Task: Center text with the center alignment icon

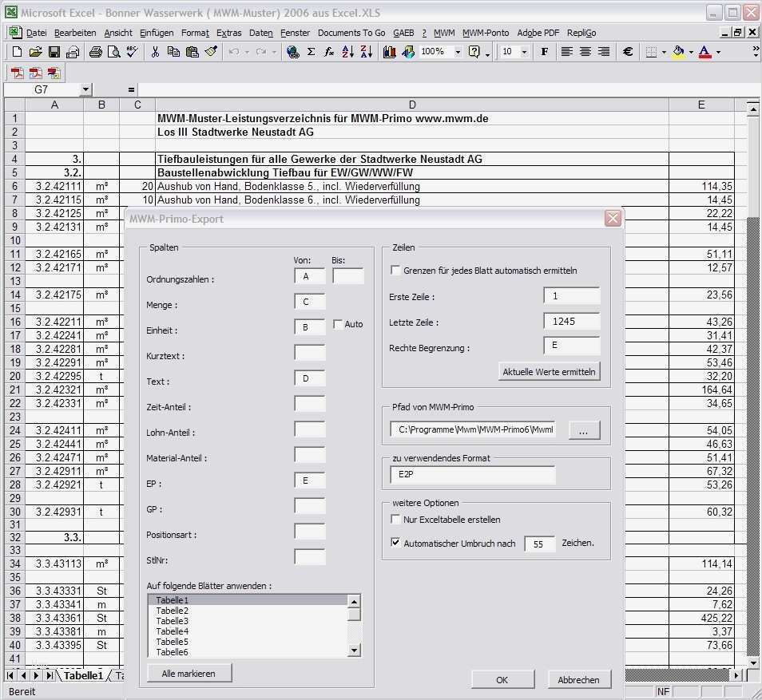Action: [585, 52]
